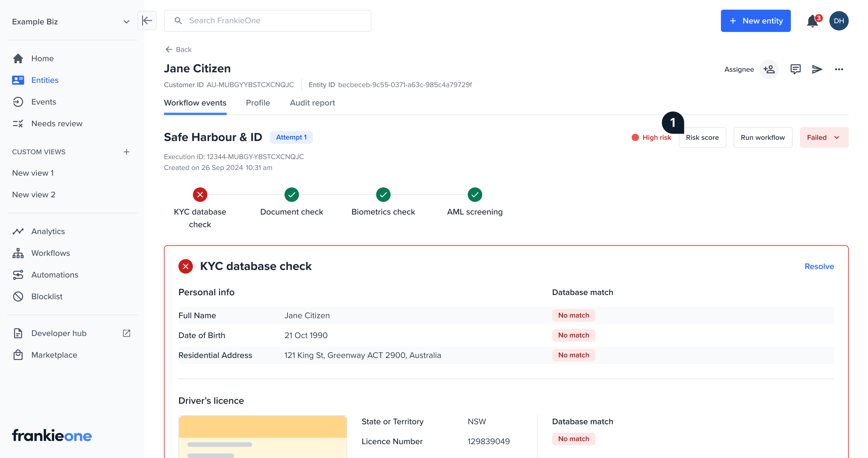Click the 21 Oct 1990 date value
The height and width of the screenshot is (458, 868).
(306, 335)
